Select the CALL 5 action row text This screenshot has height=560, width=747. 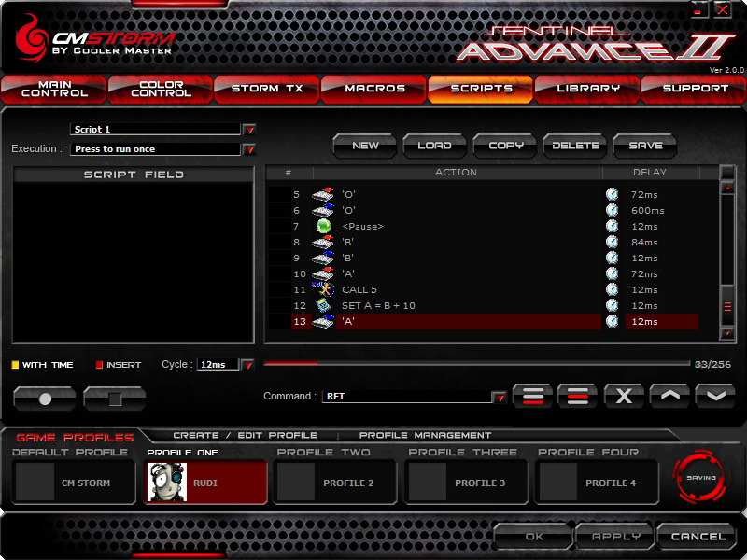(359, 289)
